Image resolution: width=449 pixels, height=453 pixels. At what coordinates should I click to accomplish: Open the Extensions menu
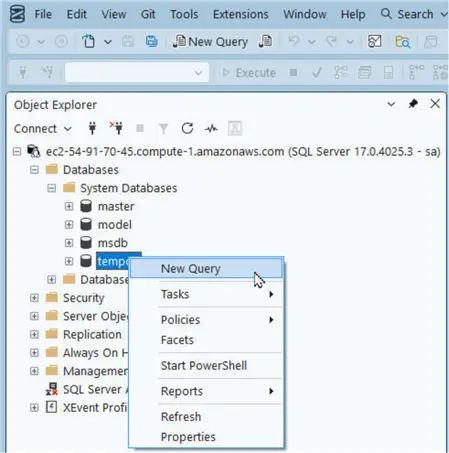pos(240,14)
